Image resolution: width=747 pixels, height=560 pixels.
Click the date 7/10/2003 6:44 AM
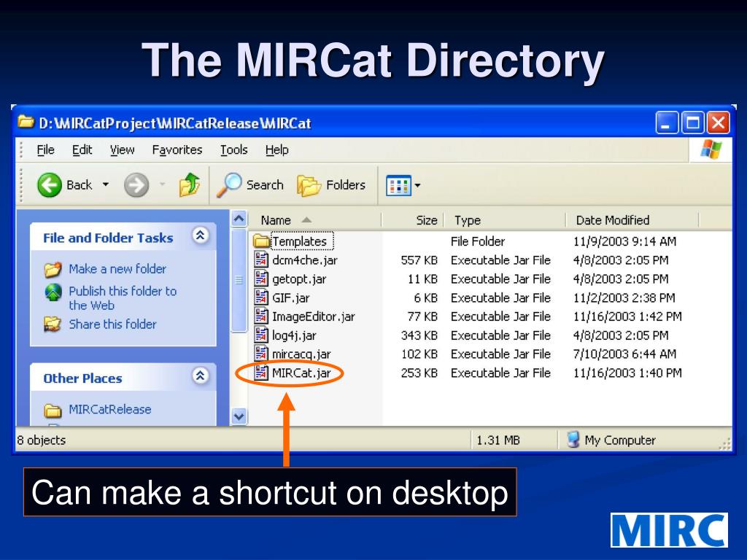point(624,354)
